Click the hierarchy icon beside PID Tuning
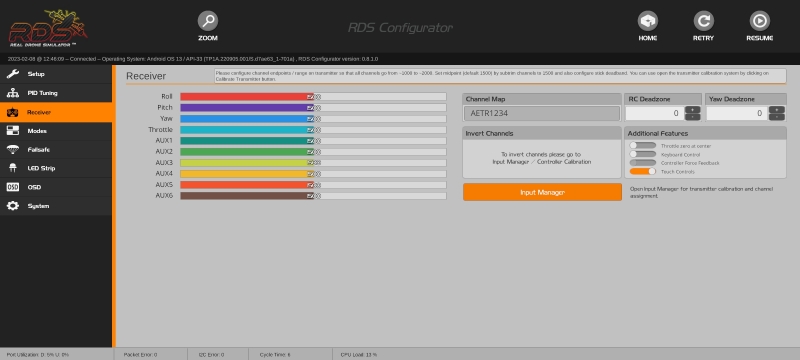The width and height of the screenshot is (800, 360). pyautogui.click(x=13, y=93)
